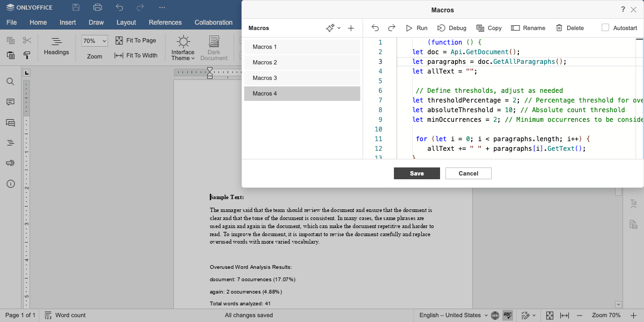The image size is (644, 322).
Task: Open the English – United States language dropdown
Action: click(453, 315)
